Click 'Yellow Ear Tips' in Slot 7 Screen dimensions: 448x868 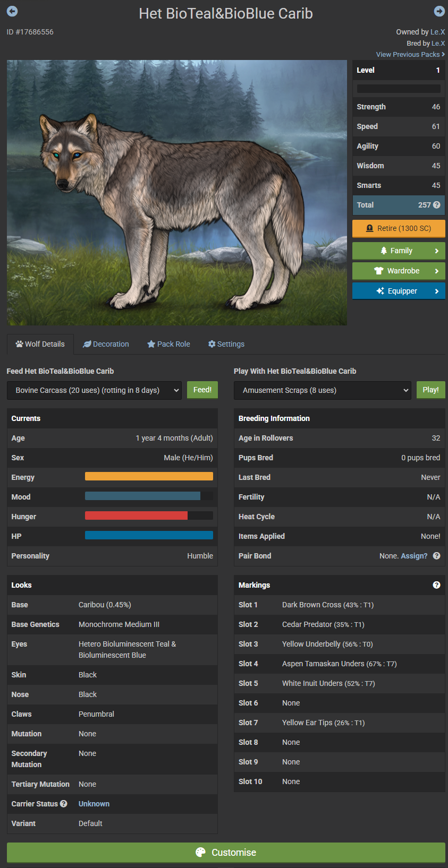pyautogui.click(x=307, y=723)
